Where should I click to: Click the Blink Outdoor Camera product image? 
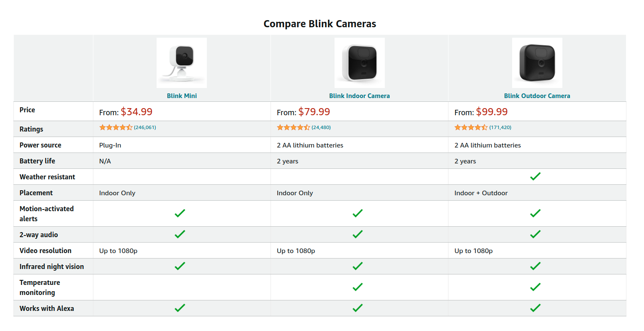(537, 63)
